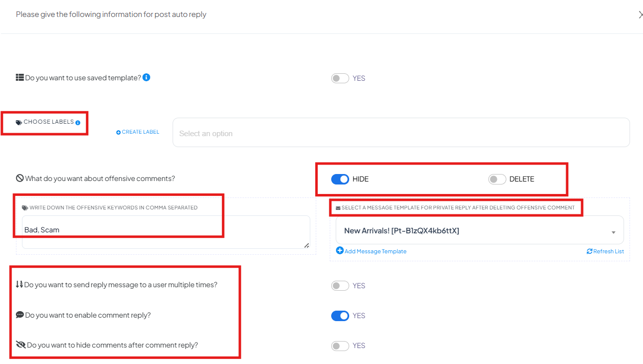Enable the saved template YES toggle

pyautogui.click(x=340, y=78)
